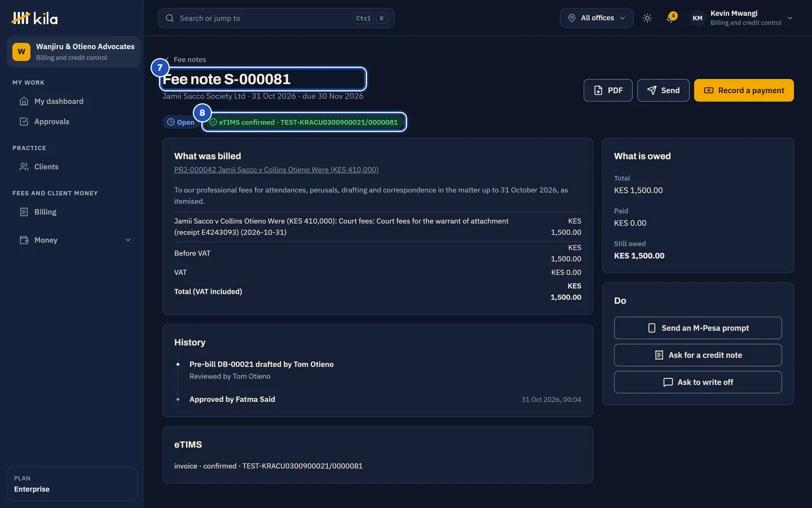Open the PRJ-000042 Jamii Sacco matter link
Viewport: 812px width, 508px height.
point(276,170)
